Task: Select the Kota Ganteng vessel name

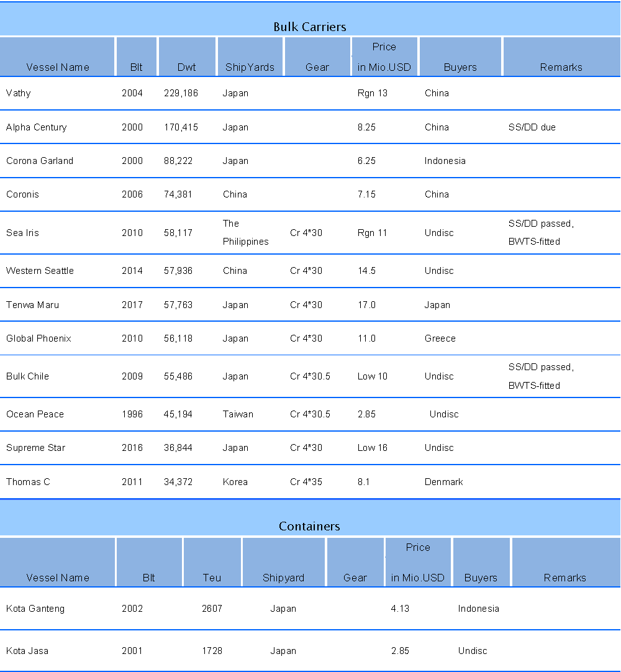Action: point(35,609)
